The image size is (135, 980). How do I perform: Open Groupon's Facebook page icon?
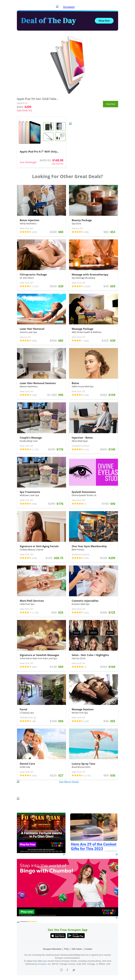(67, 970)
